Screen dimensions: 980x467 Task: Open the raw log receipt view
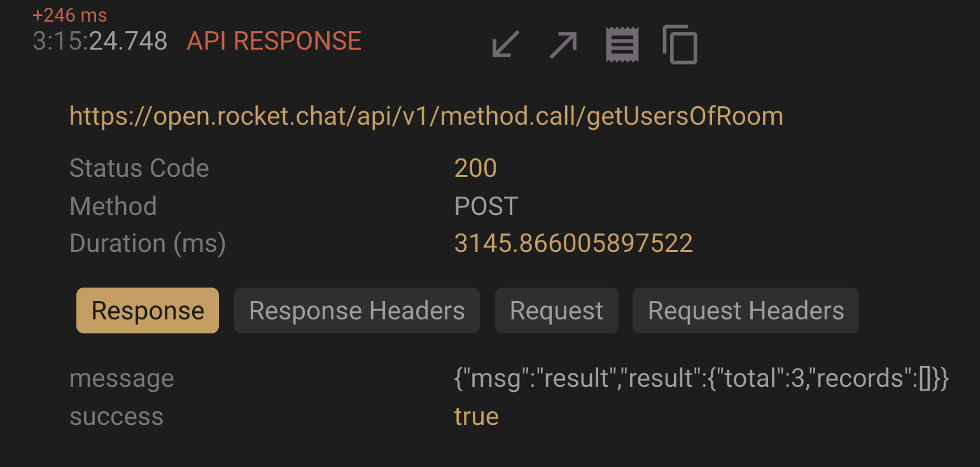point(621,45)
